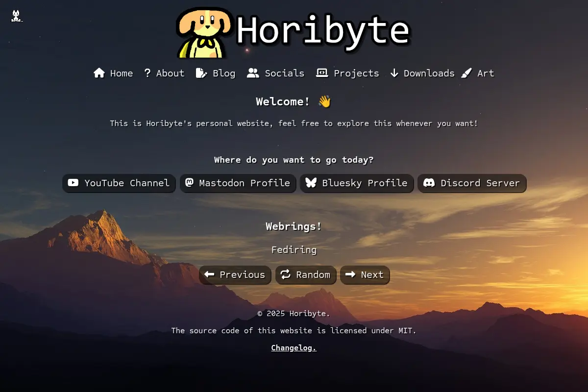
Task: Click the Discord logo icon
Action: pos(429,183)
